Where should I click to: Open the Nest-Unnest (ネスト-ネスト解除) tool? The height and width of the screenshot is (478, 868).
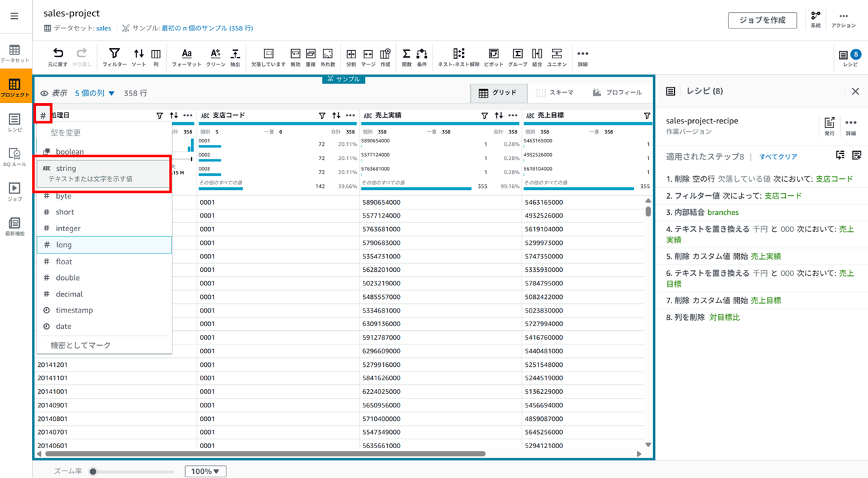coord(458,57)
